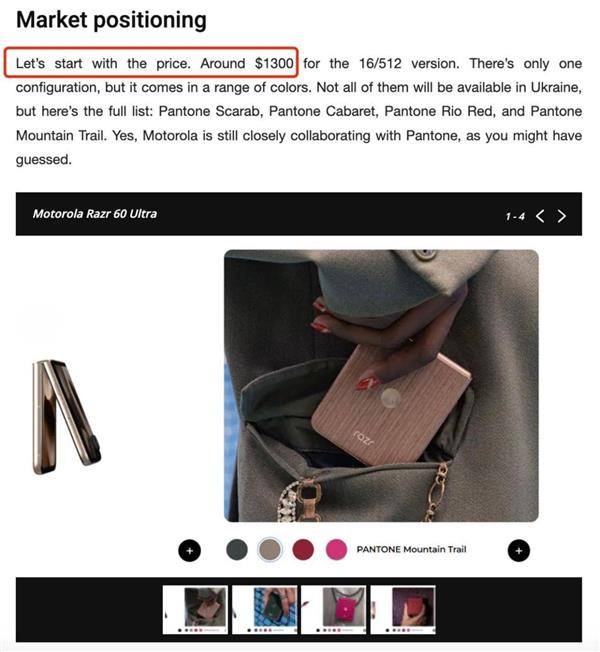The width and height of the screenshot is (600, 652).
Task: Click the highlighted price sentence
Action: click(x=154, y=64)
